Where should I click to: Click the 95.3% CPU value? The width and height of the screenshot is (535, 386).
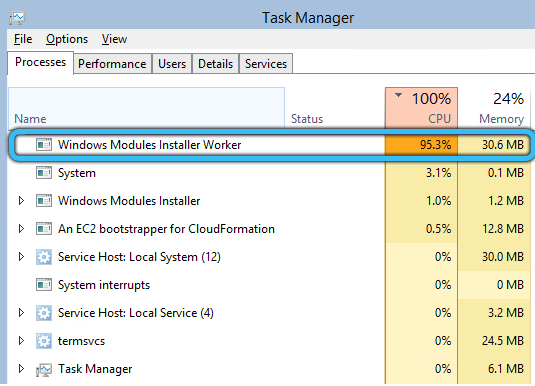435,145
